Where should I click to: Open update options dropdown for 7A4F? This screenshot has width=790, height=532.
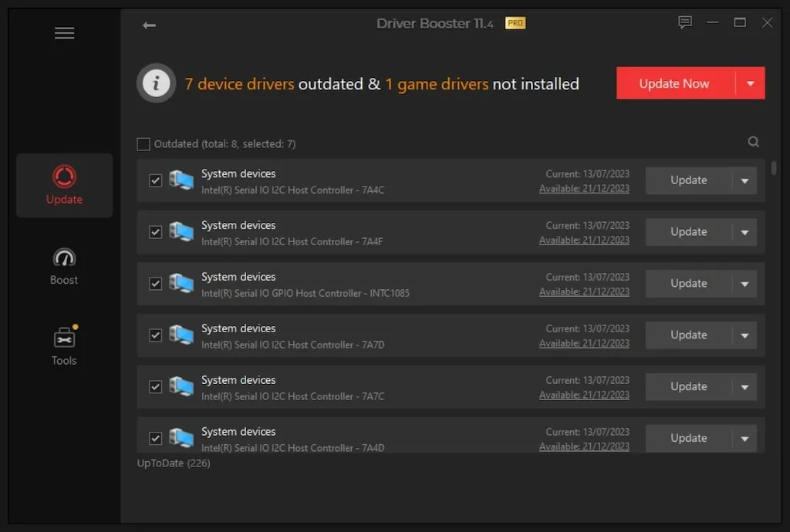pos(744,232)
